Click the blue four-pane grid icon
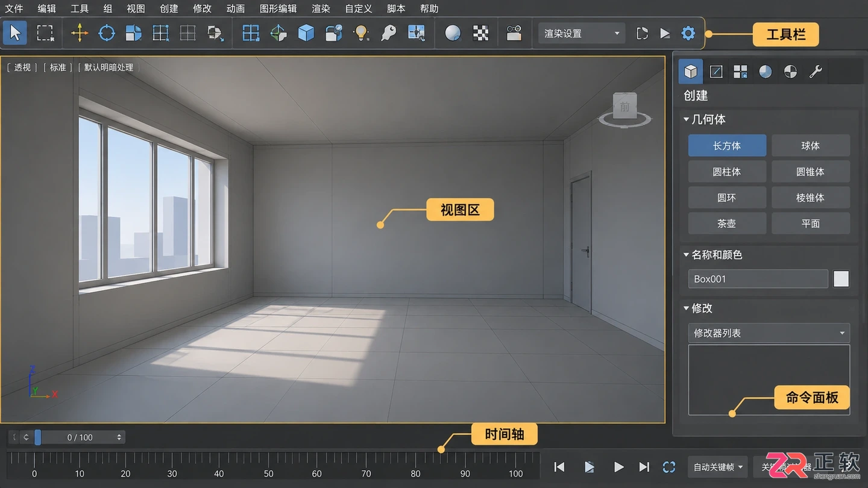 coord(251,33)
